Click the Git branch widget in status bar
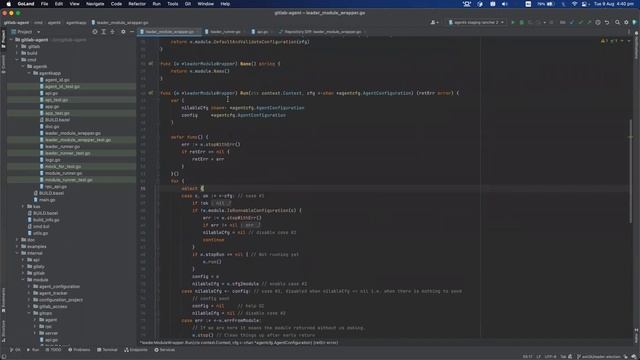Screen dimensions: 640x360 [600, 357]
